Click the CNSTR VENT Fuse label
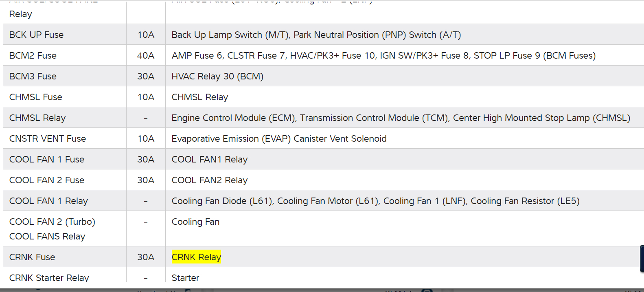Viewport: 644px width, 292px height. click(48, 138)
